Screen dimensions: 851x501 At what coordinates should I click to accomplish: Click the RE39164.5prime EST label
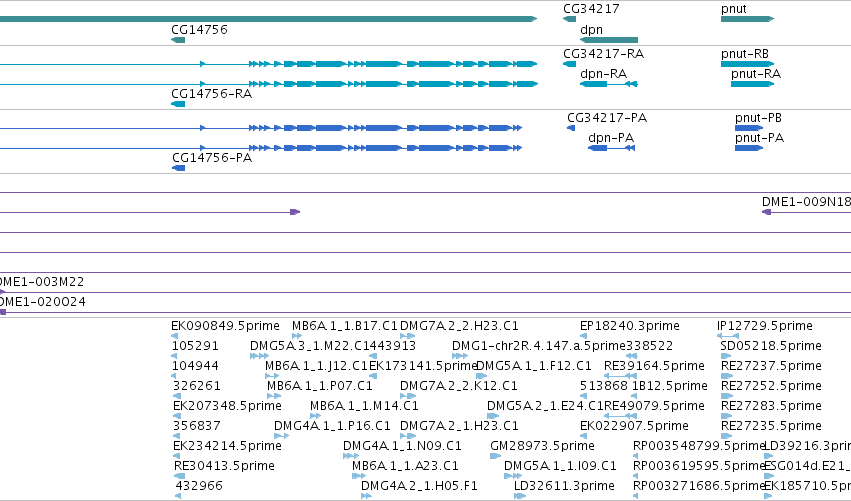tap(654, 366)
